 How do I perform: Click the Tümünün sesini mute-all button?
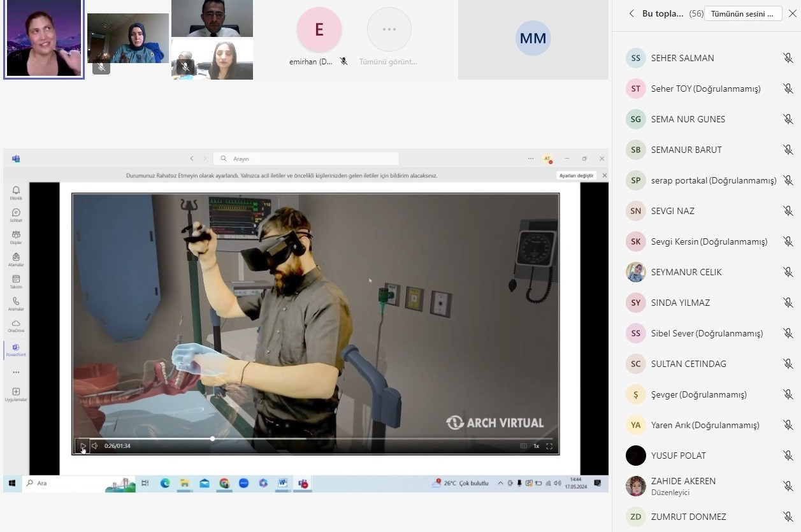[x=743, y=13]
